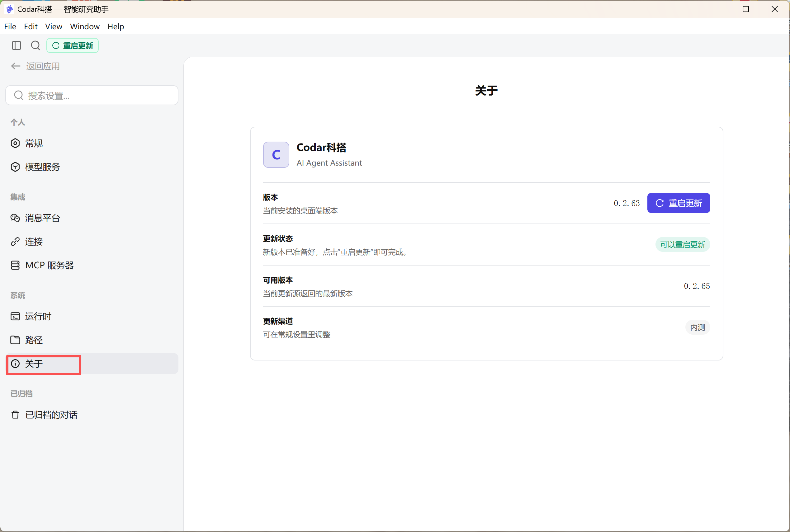Click the 当前安装的桌面端版本 description
This screenshot has width=790, height=532.
point(300,211)
